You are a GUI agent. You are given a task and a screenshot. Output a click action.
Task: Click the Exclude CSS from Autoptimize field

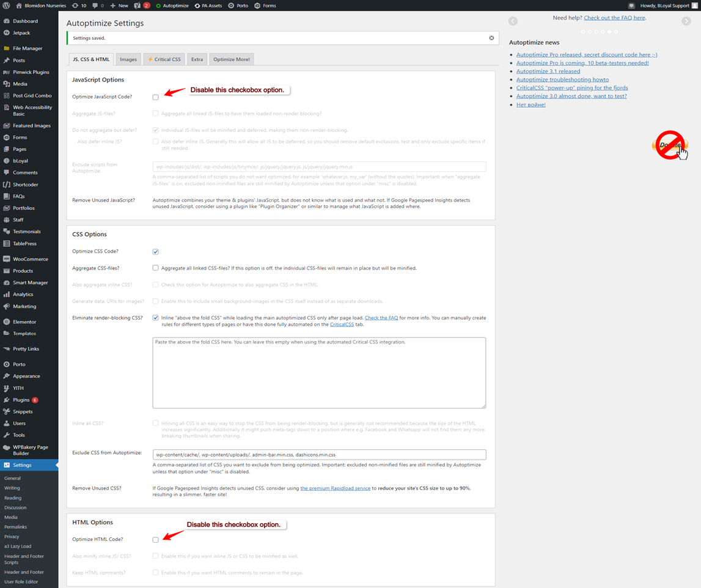319,455
